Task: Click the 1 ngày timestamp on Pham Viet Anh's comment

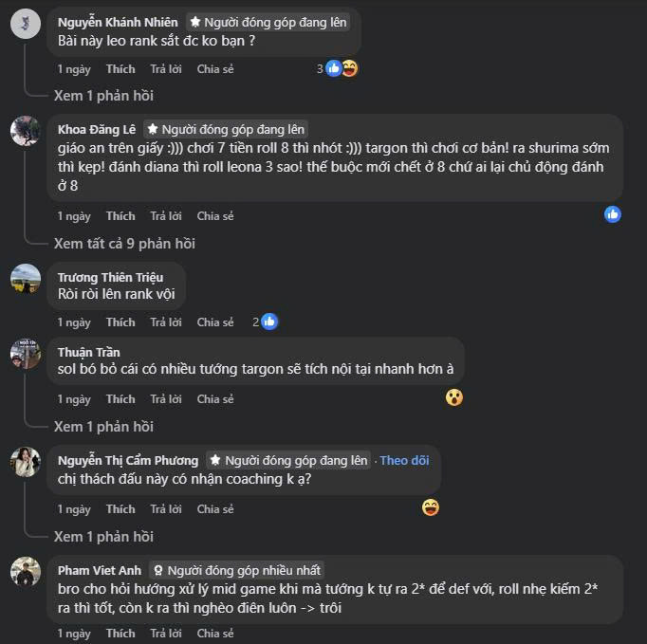Action: (74, 634)
